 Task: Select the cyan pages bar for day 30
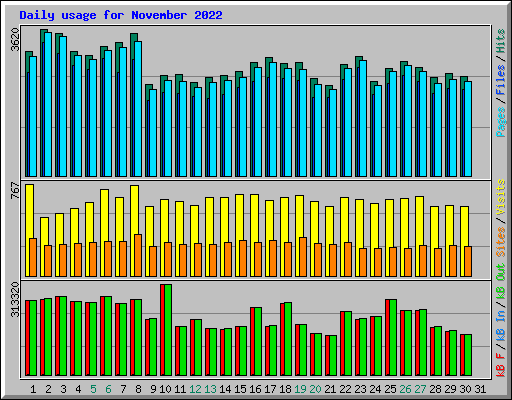(468, 129)
